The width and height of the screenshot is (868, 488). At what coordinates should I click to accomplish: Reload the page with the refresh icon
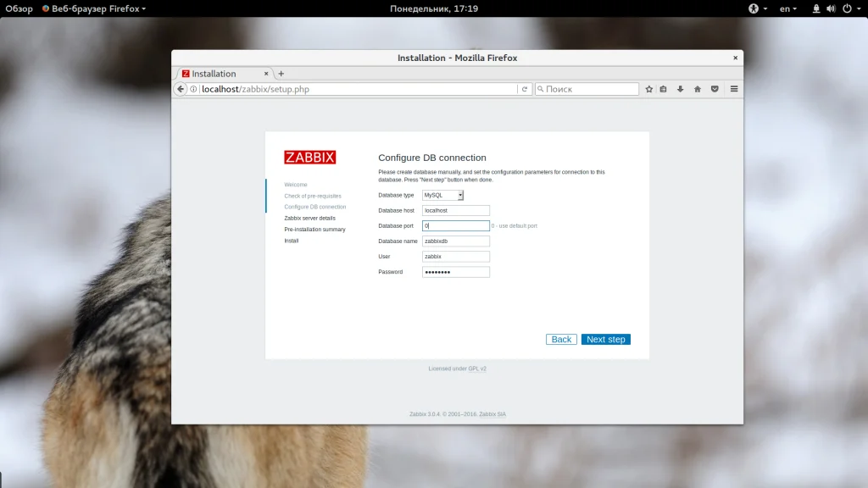tap(524, 89)
